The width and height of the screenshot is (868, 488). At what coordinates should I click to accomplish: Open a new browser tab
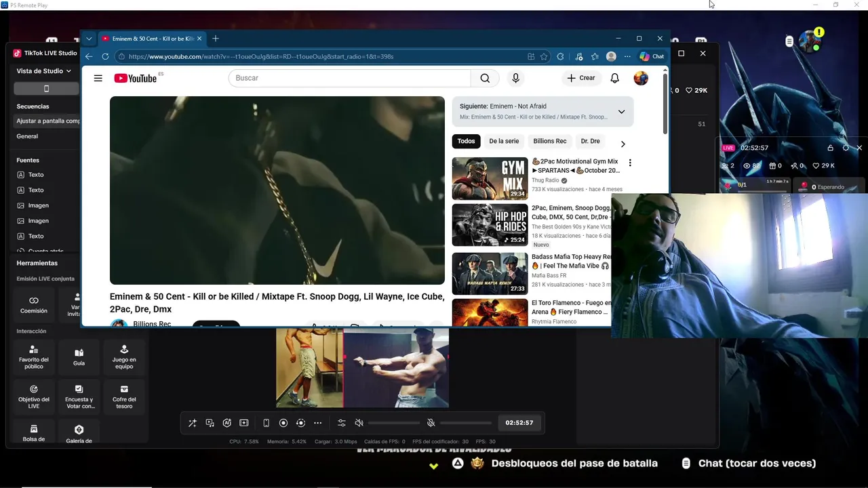216,39
